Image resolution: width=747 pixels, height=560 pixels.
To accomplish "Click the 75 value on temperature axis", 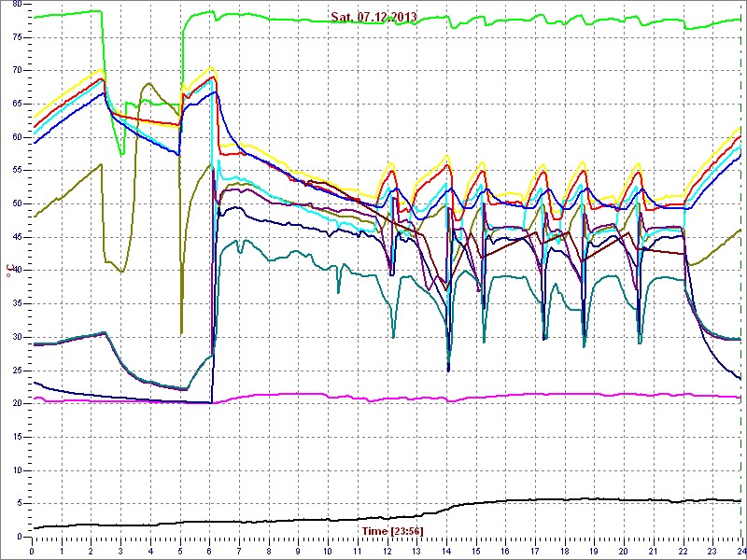I will [x=17, y=37].
